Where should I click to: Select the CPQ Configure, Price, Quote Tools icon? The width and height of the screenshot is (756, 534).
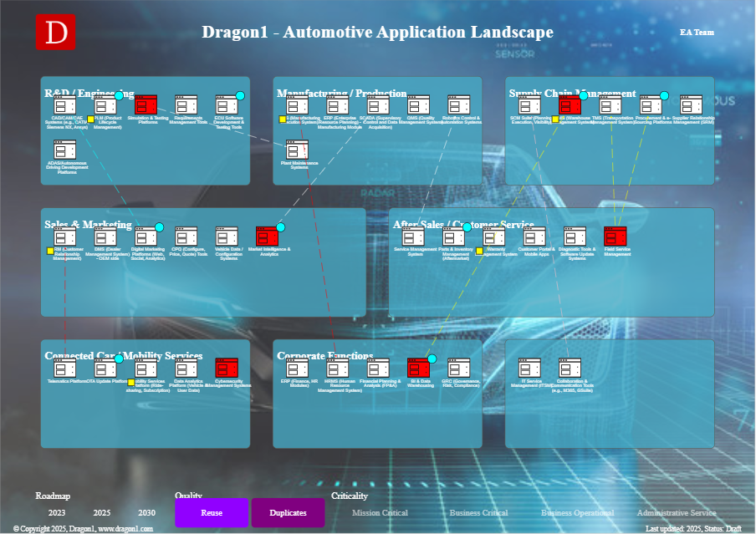coord(186,236)
